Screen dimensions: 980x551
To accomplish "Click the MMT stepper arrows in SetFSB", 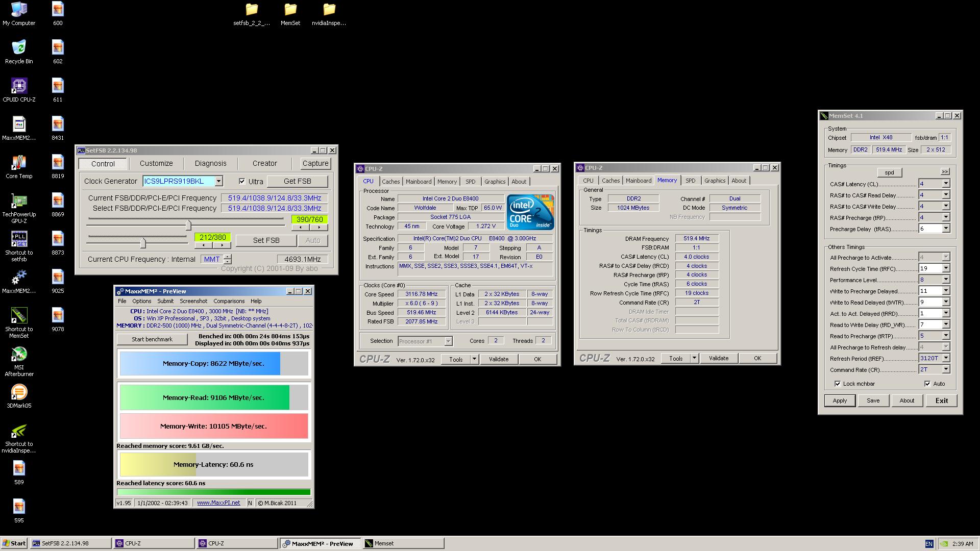I will coord(228,259).
